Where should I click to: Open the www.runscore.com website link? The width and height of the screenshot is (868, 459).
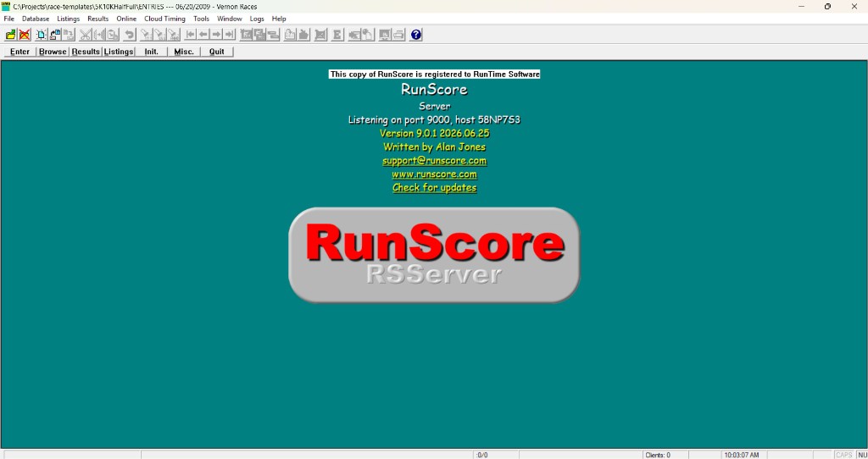coord(435,174)
